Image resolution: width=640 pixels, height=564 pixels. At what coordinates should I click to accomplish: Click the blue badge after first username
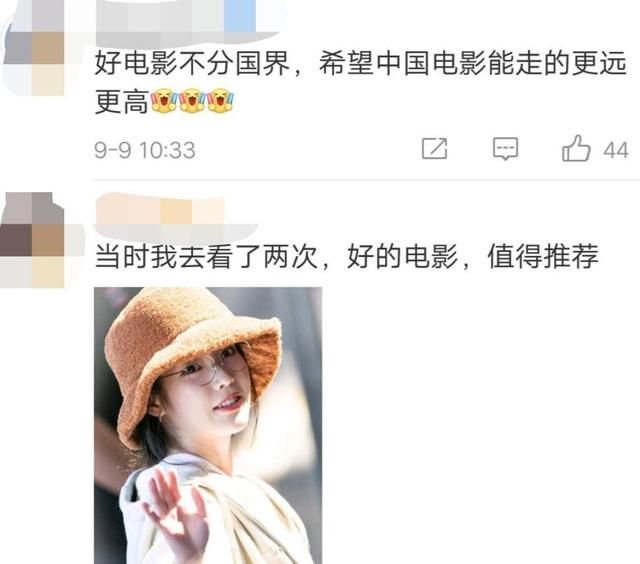tap(240, 16)
